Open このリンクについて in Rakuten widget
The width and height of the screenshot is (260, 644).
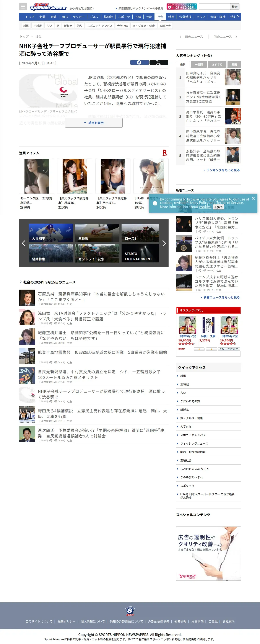click(x=229, y=349)
